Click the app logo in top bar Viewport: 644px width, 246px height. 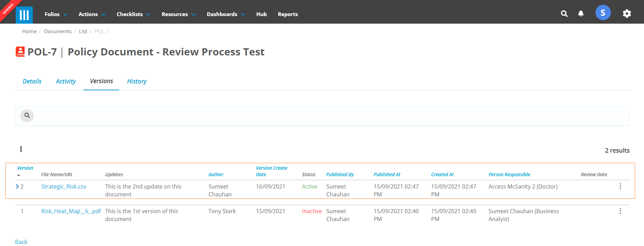[24, 15]
